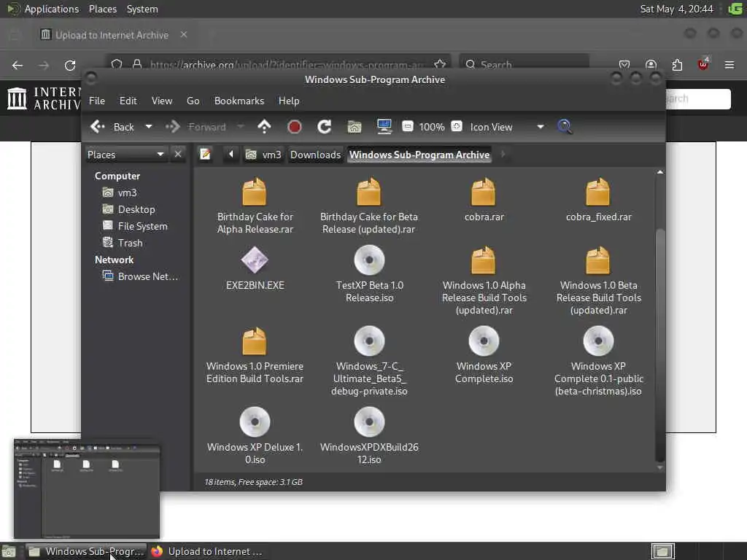This screenshot has height=560, width=747.
Task: Open the Icon View mode dropdown
Action: pyautogui.click(x=507, y=127)
